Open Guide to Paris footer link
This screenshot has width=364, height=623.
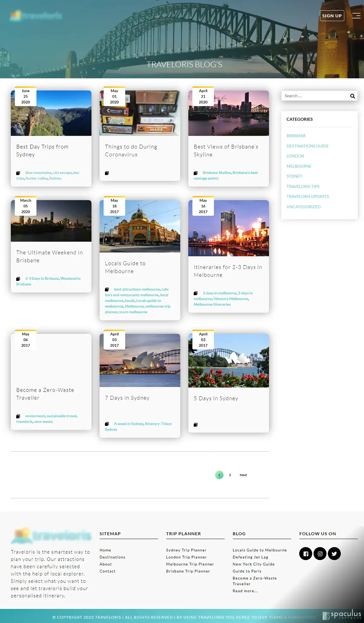pyautogui.click(x=247, y=571)
